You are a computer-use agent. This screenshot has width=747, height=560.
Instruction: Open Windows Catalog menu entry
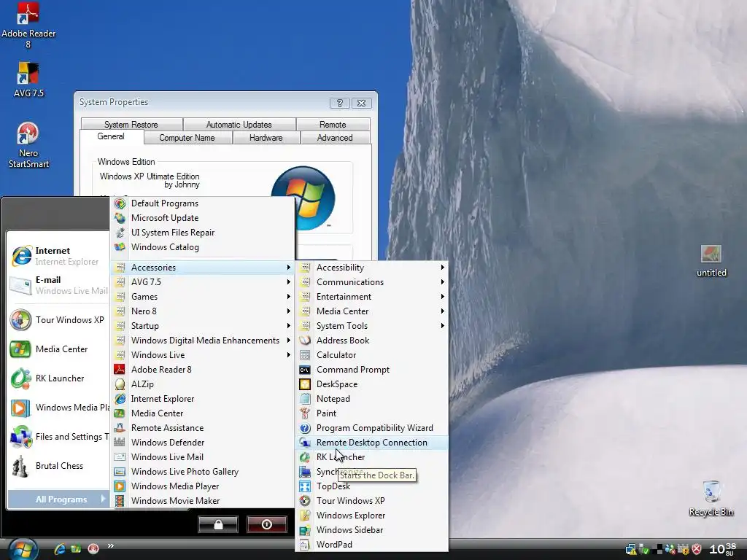(203, 247)
